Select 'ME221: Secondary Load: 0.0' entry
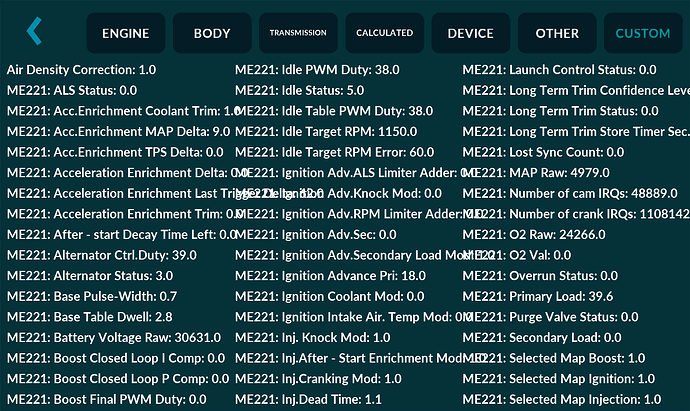690x411 pixels. pos(542,338)
